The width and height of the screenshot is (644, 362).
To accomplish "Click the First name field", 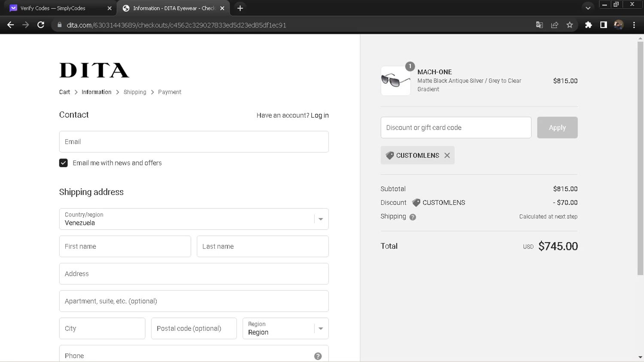I will [125, 246].
